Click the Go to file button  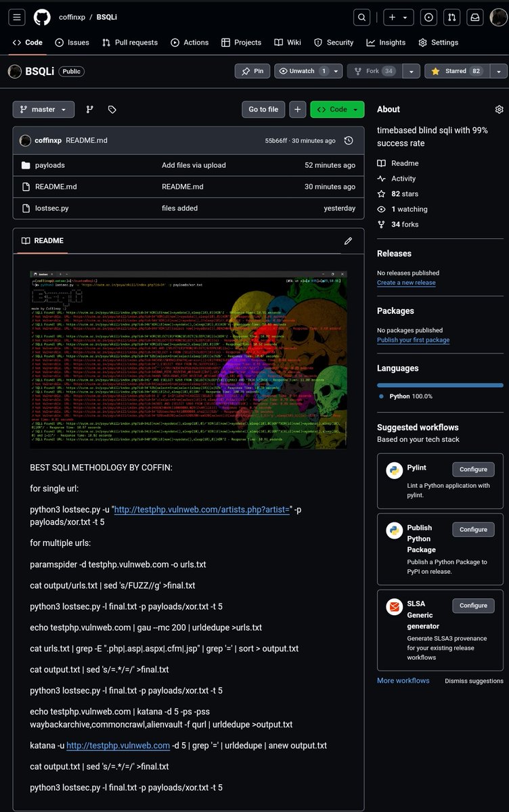(263, 109)
